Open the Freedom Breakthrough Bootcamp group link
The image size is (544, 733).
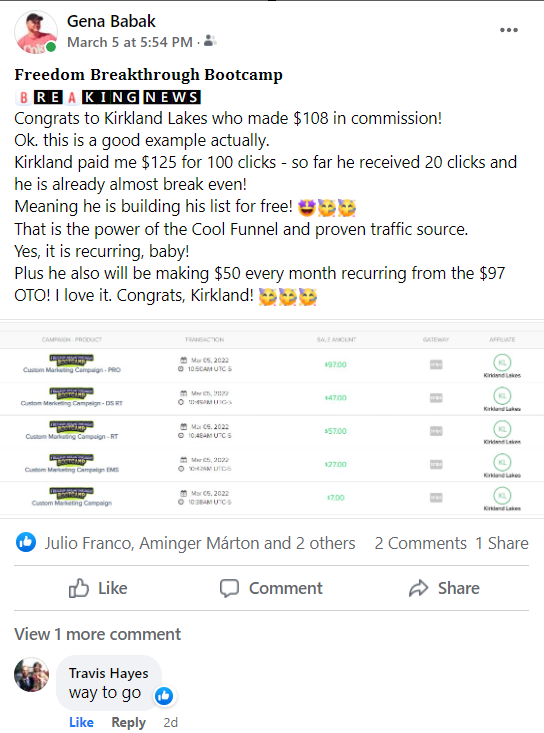[x=149, y=75]
